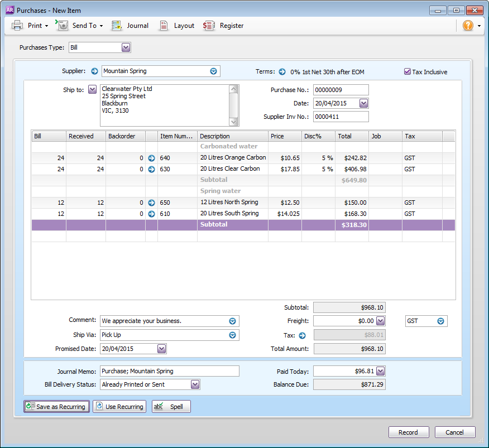Click the Description column header

tap(232, 136)
